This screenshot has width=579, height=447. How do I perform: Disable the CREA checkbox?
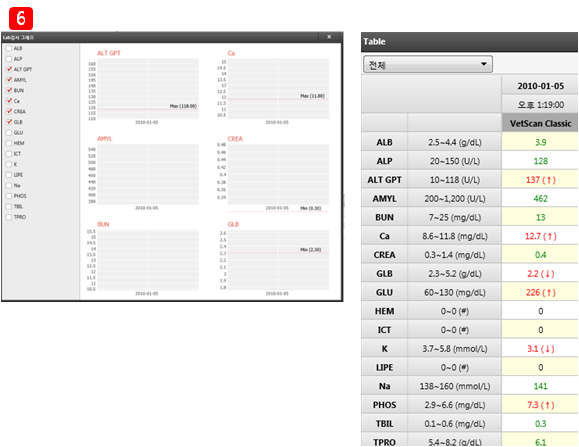pos(9,111)
